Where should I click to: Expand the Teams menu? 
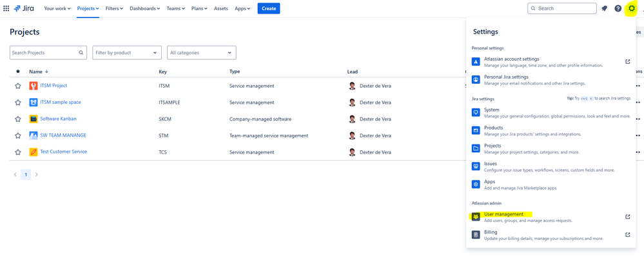click(x=176, y=8)
